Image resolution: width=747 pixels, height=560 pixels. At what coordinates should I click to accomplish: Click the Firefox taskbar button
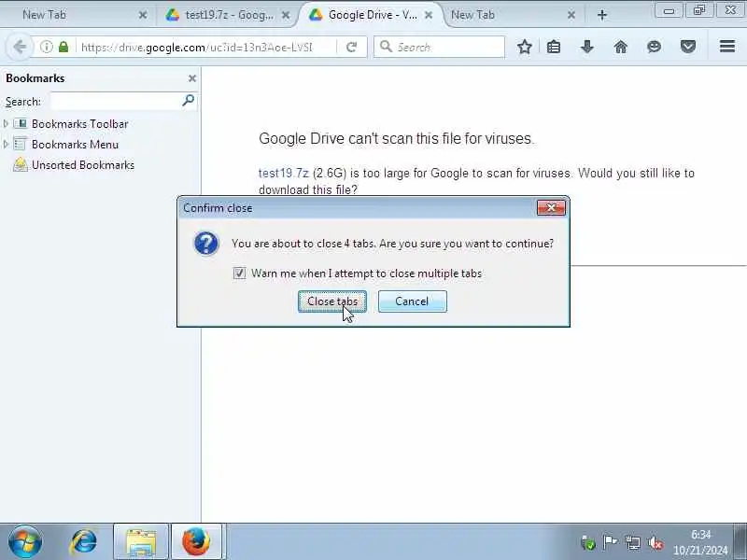click(196, 542)
